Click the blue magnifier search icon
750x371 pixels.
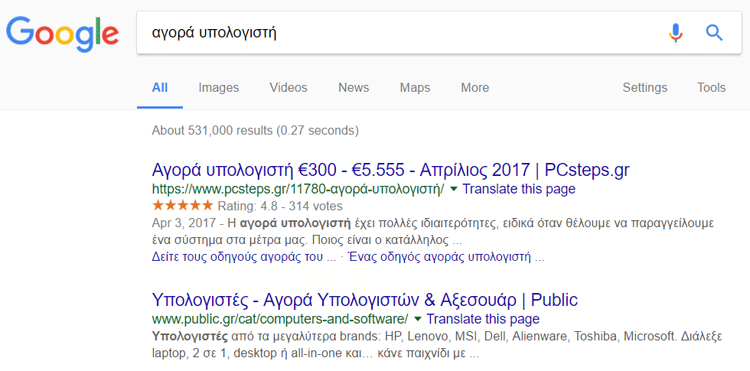[x=714, y=33]
